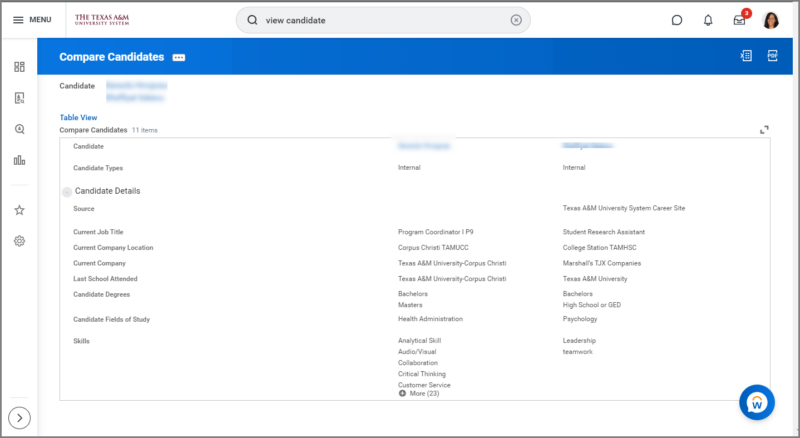Screen dimensions: 800x438
Task: Open the inbox with 3 unread items
Action: coord(739,20)
